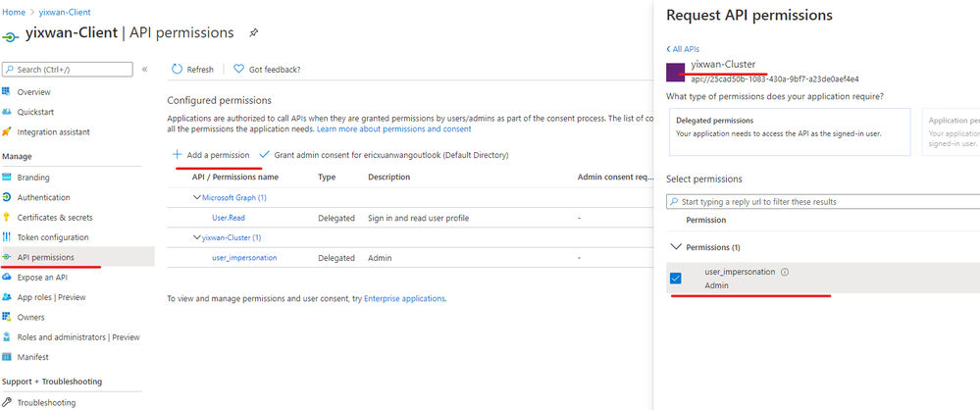Click the purple yixwan-Cluster app icon
Image resolution: width=980 pixels, height=410 pixels.
point(676,73)
